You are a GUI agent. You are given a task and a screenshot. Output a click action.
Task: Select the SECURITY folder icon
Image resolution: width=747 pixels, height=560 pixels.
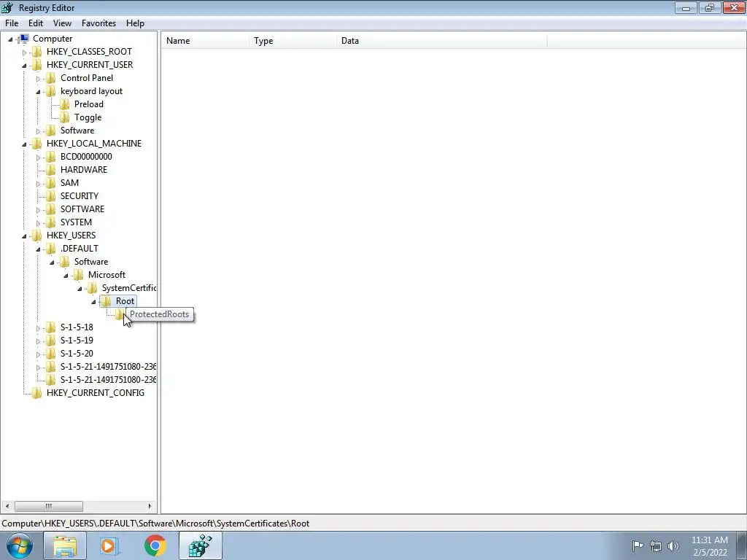click(x=50, y=195)
